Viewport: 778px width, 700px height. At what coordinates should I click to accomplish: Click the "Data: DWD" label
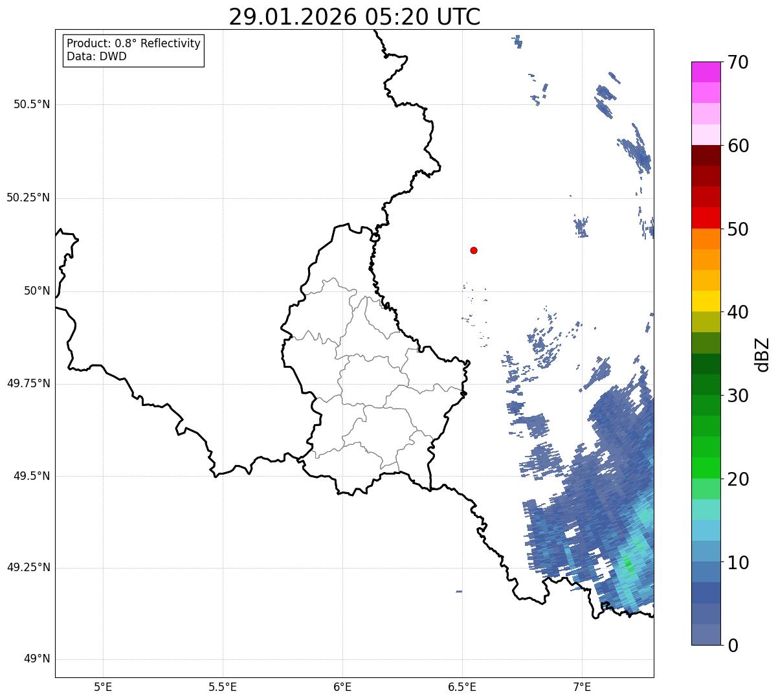(x=96, y=56)
